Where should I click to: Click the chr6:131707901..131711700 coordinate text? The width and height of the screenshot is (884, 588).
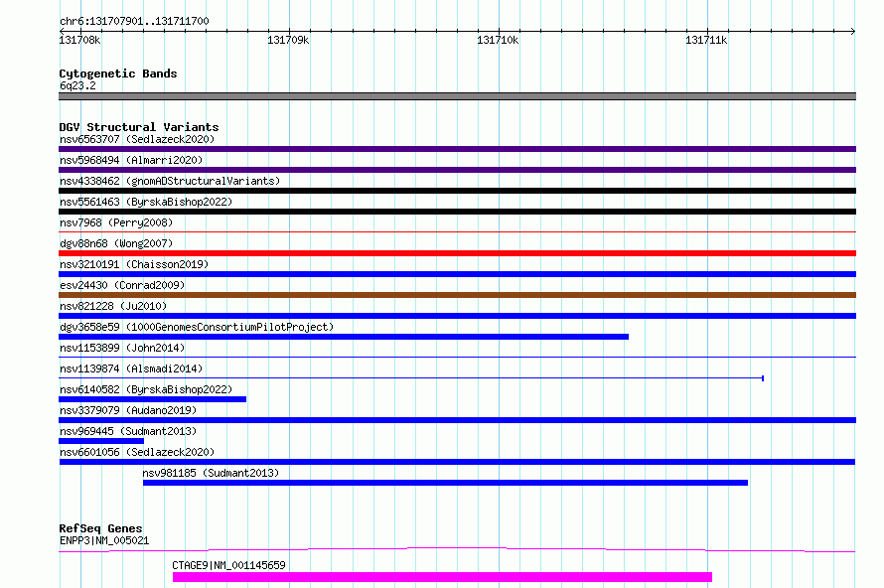pyautogui.click(x=134, y=22)
